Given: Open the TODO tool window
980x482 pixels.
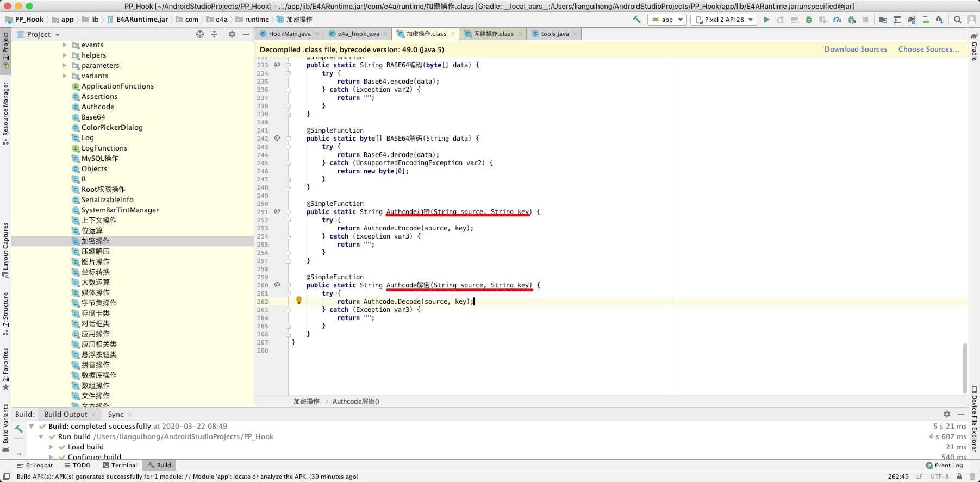Looking at the screenshot, I should (77, 465).
